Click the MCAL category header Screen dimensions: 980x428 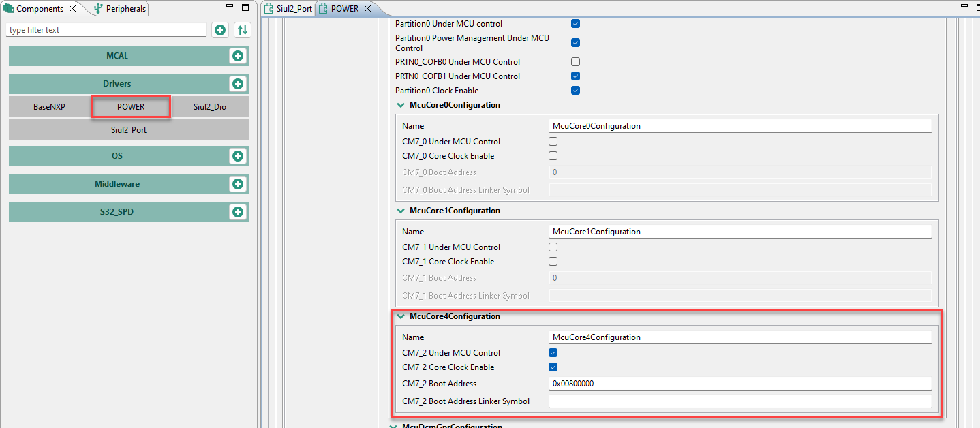point(117,56)
